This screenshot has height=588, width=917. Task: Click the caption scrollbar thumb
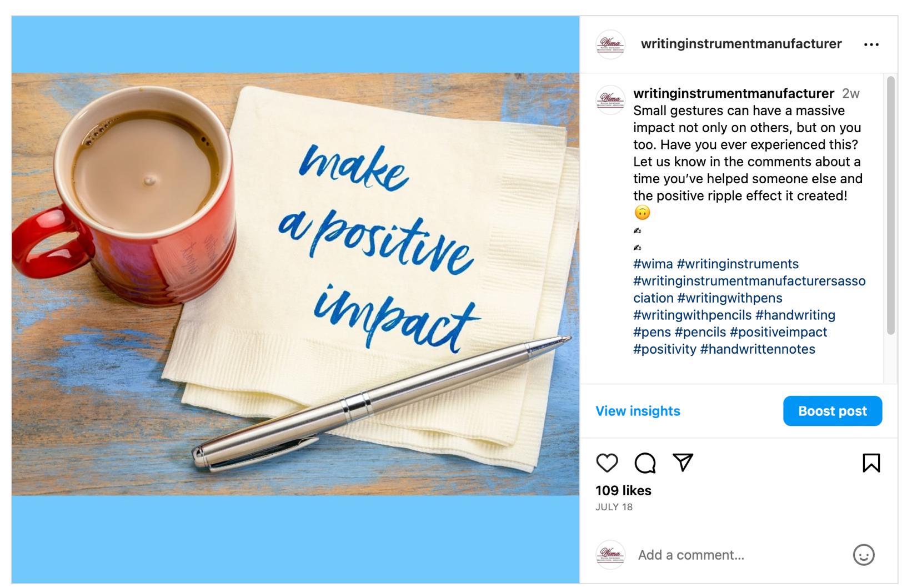[891, 205]
